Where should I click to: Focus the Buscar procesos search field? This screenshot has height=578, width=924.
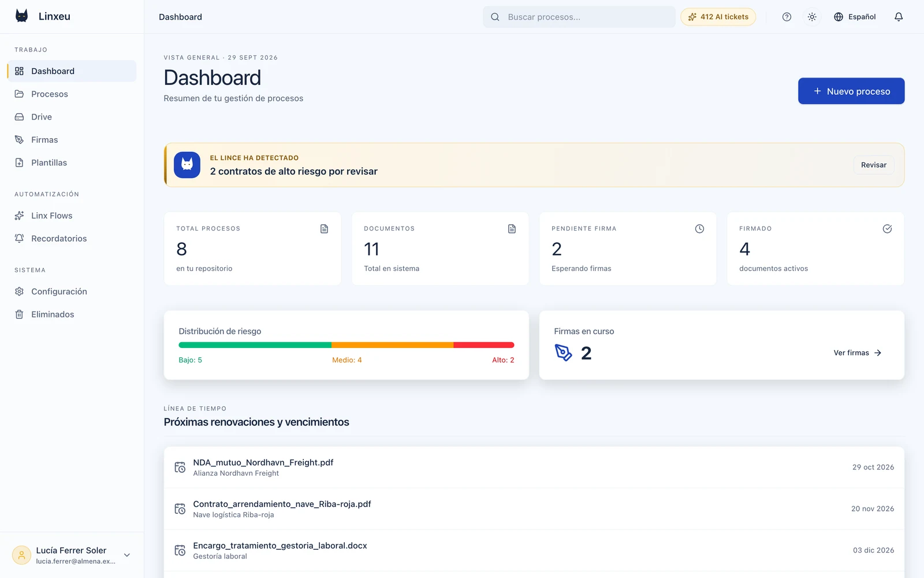point(579,17)
